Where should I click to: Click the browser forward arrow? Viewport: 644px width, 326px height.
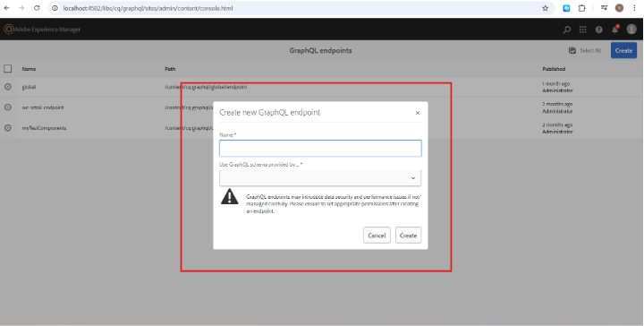coord(21,8)
